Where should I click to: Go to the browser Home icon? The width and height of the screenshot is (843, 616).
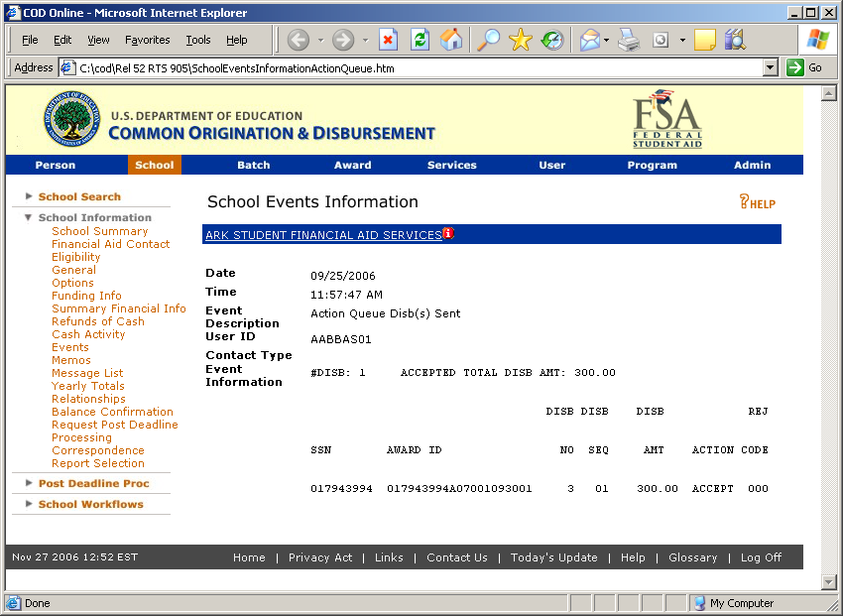(x=451, y=40)
